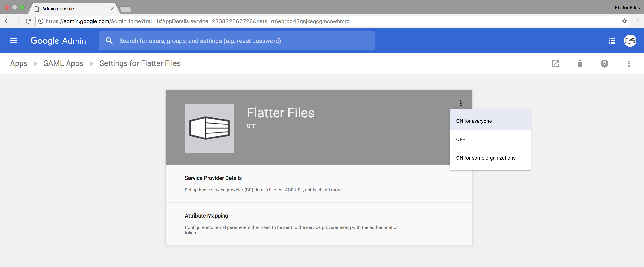The height and width of the screenshot is (267, 644).
Task: Open the account avatar menu
Action: pos(630,40)
